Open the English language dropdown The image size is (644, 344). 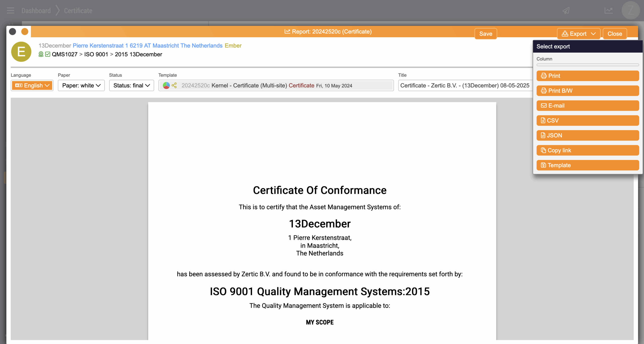[32, 85]
